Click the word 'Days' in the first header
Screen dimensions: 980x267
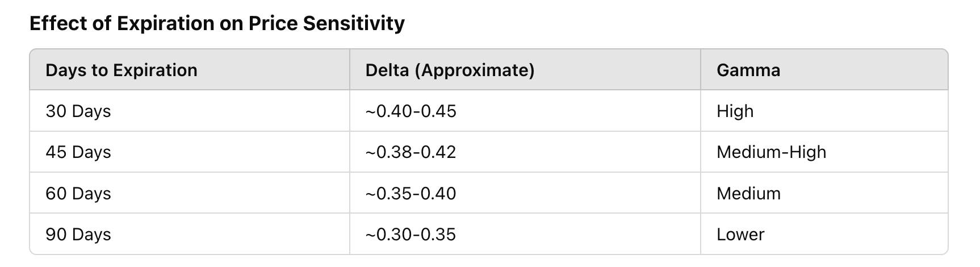point(65,70)
